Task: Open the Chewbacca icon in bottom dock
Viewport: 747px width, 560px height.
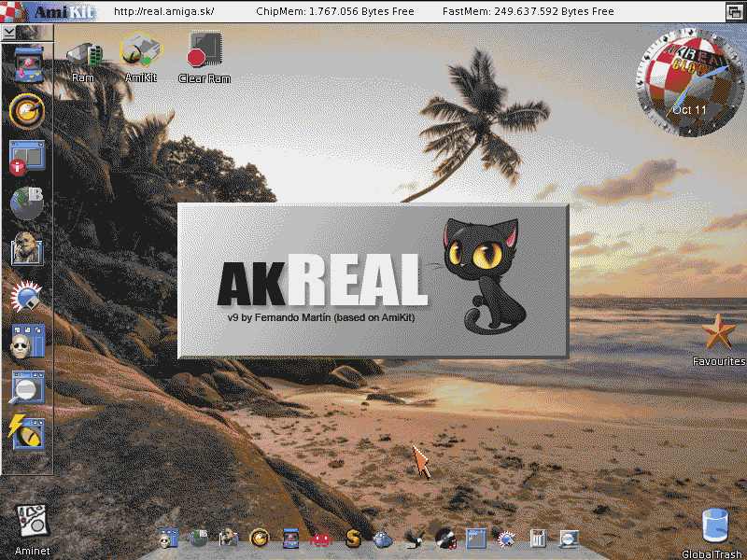Action: pyautogui.click(x=228, y=539)
